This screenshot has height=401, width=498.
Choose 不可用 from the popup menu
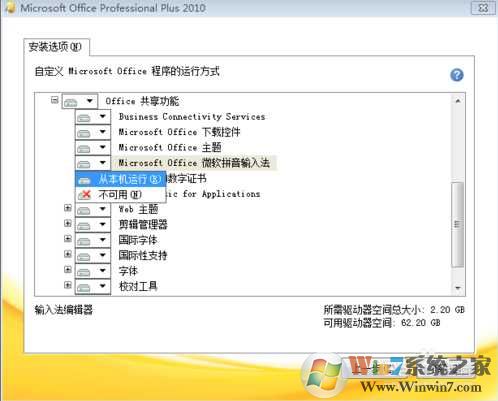coord(120,194)
